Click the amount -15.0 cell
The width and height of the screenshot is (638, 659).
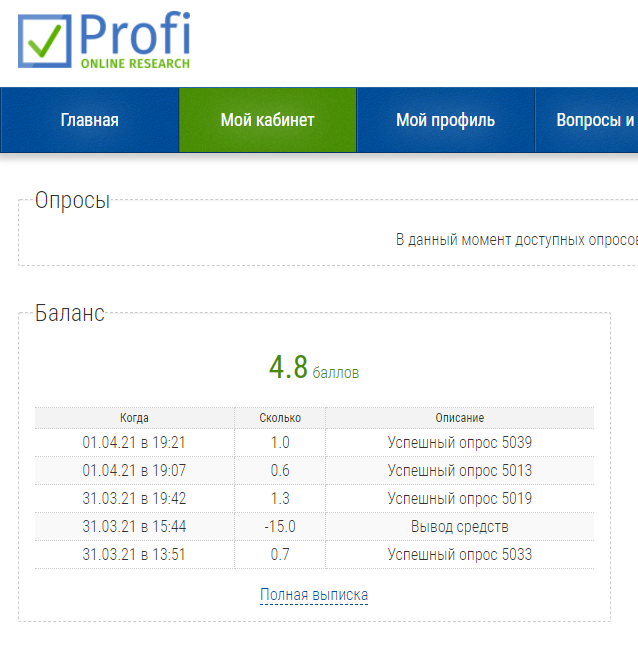point(280,527)
